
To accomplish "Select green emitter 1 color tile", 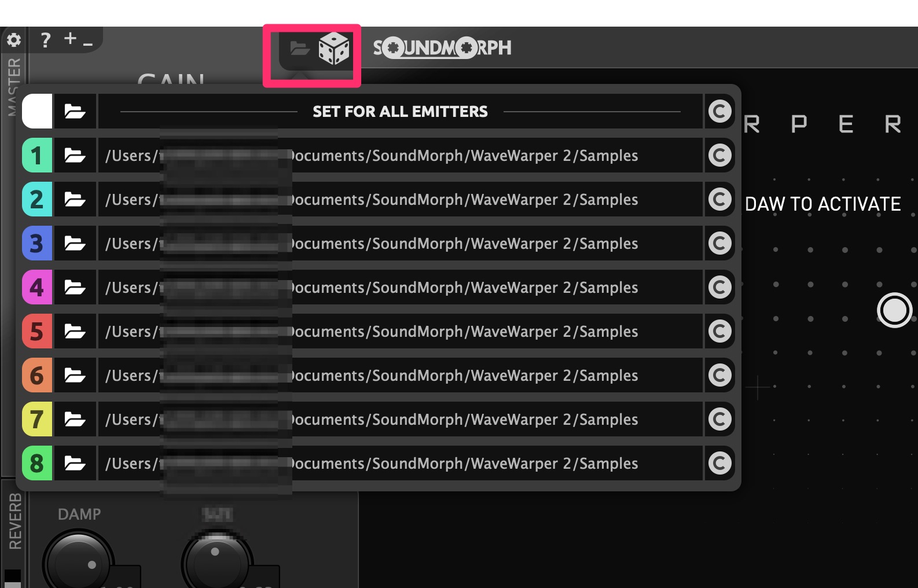I will [37, 156].
